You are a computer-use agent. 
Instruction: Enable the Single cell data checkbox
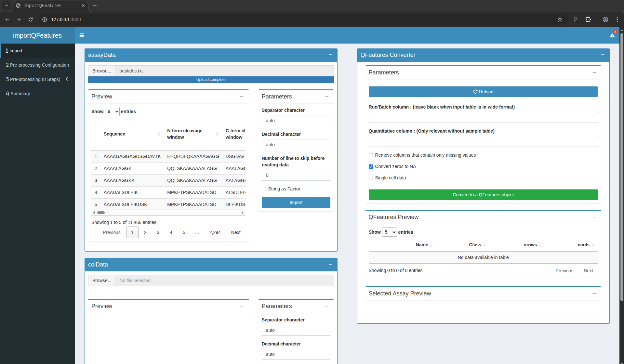371,178
